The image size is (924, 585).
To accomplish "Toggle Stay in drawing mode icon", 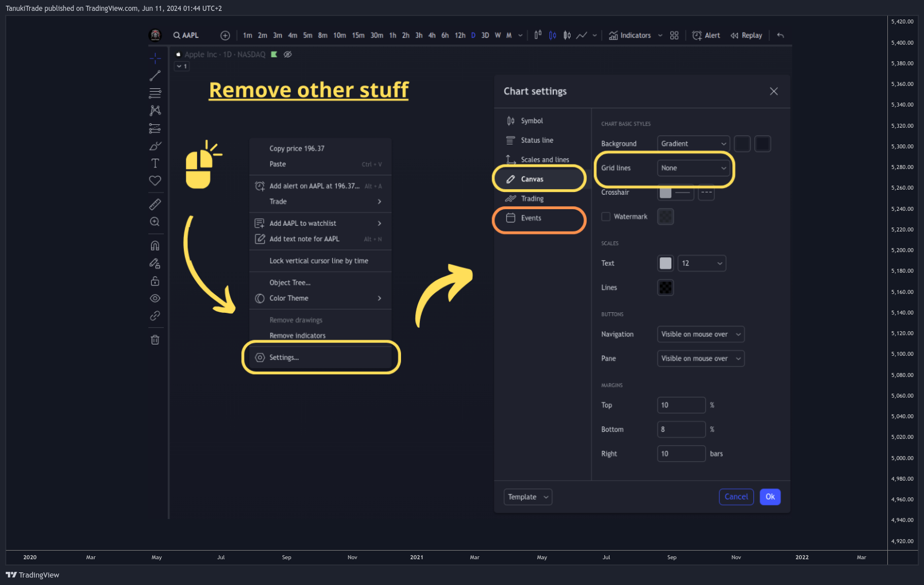I will (155, 264).
